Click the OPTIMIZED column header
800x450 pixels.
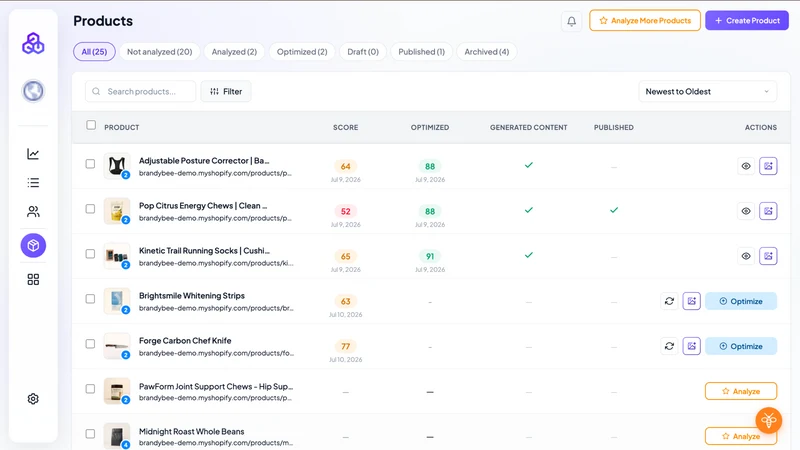point(430,127)
